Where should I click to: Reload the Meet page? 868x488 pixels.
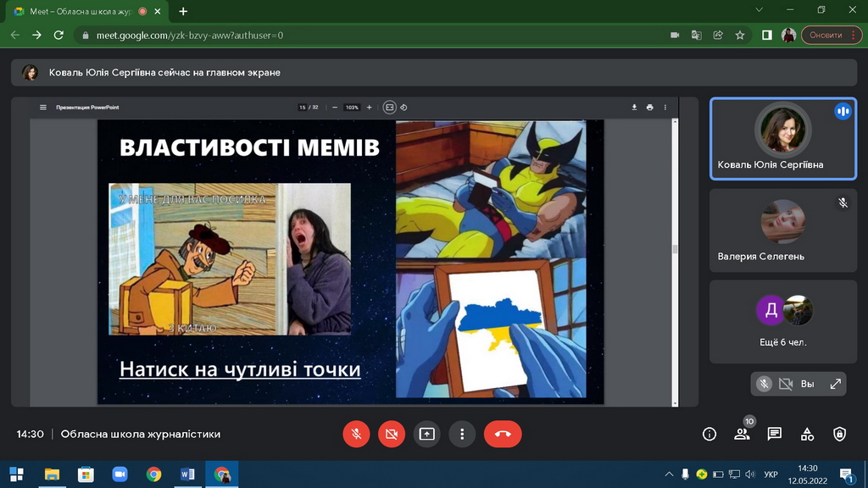point(58,36)
